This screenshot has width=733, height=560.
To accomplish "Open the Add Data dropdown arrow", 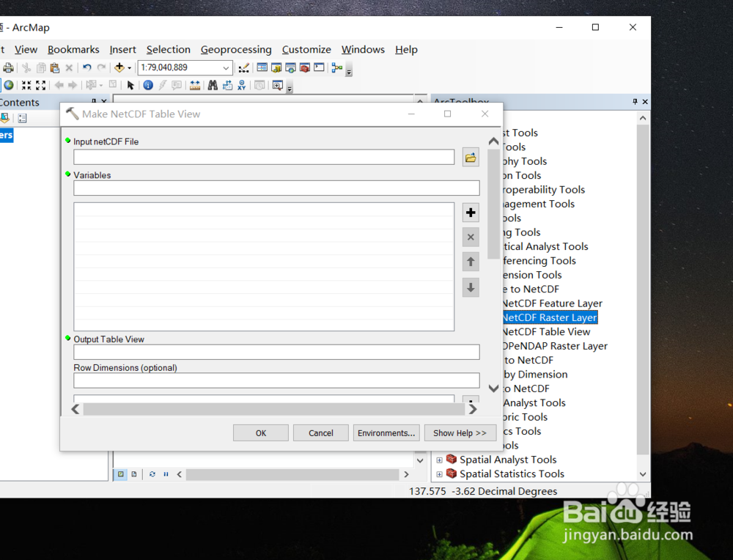I will coord(130,68).
